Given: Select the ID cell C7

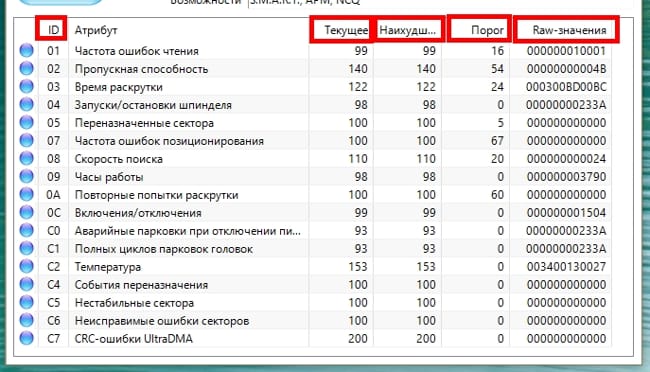Looking at the screenshot, I should click(x=53, y=339).
